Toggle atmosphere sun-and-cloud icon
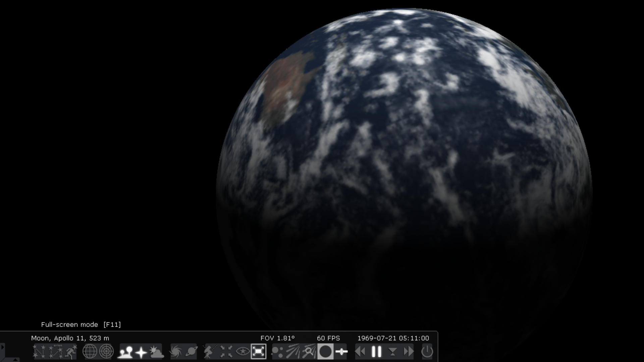 point(156,352)
